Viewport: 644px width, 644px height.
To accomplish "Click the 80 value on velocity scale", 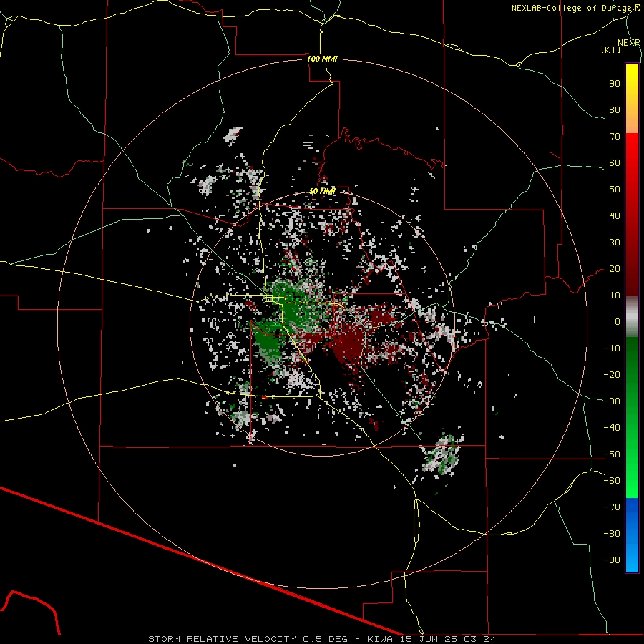I will click(615, 110).
